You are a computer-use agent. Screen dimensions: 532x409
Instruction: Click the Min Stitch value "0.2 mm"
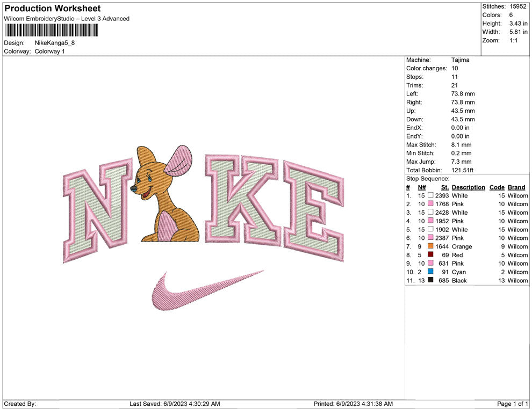click(x=462, y=153)
